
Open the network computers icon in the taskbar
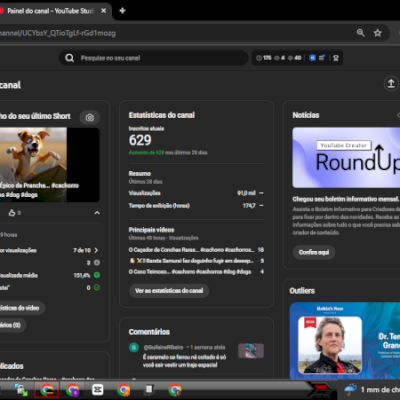point(21,390)
